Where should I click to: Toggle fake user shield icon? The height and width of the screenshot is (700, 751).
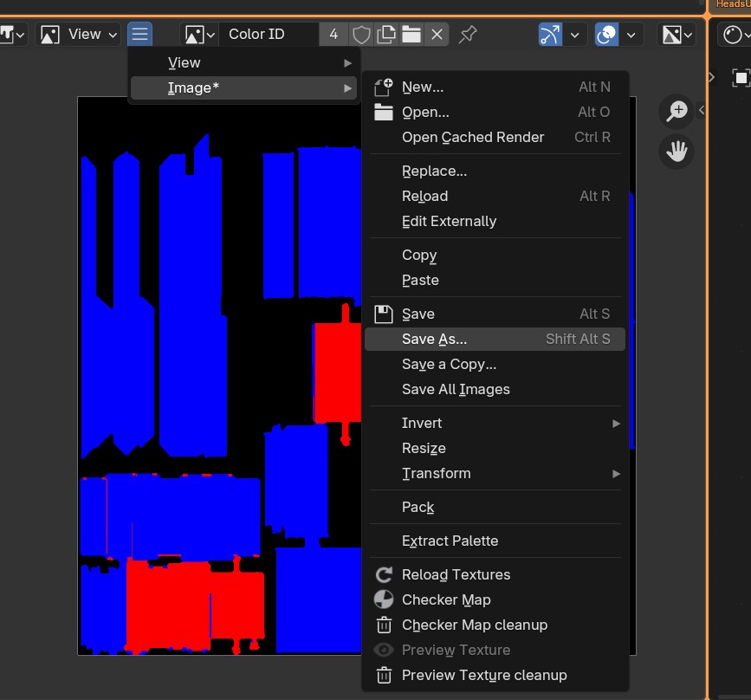(x=361, y=35)
